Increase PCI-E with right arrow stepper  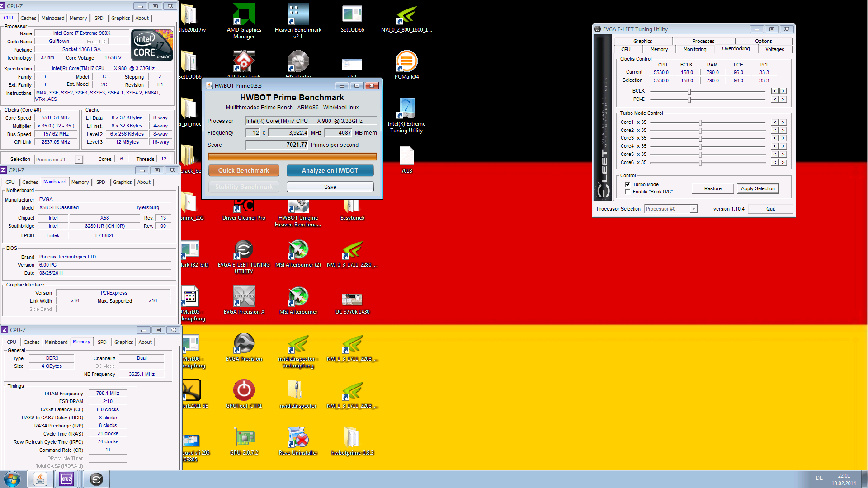coord(783,99)
